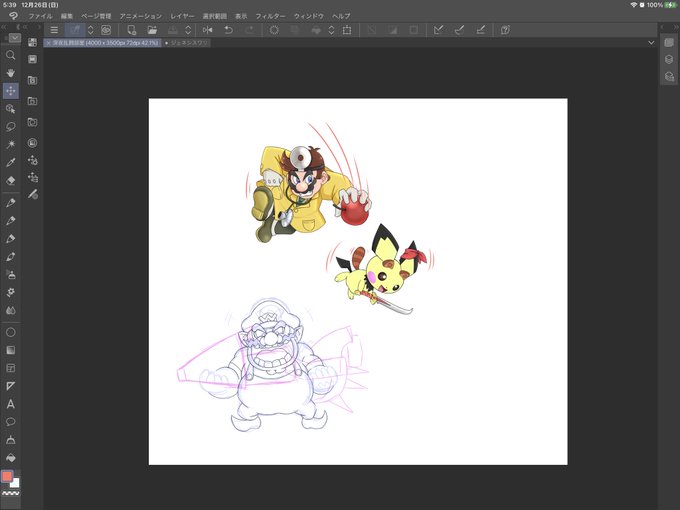The width and height of the screenshot is (680, 510).
Task: Select the Airbrush spray tool
Action: point(10,274)
